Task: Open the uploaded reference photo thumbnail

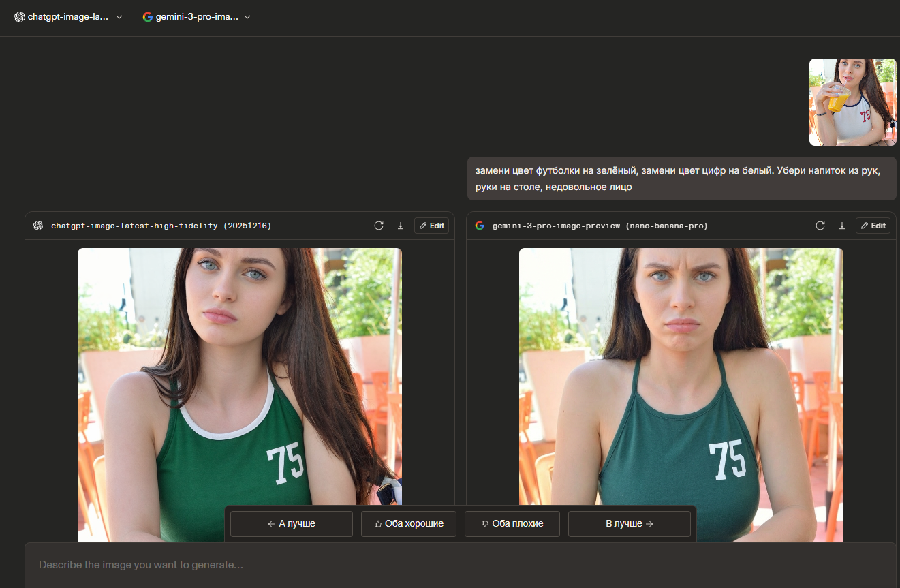Action: click(x=852, y=102)
